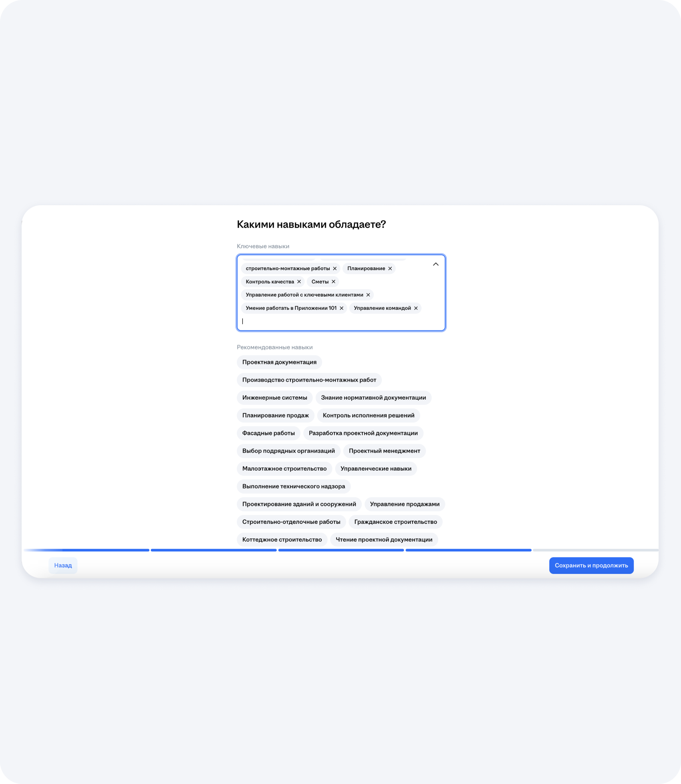Remove the Сметы skill tag

333,282
